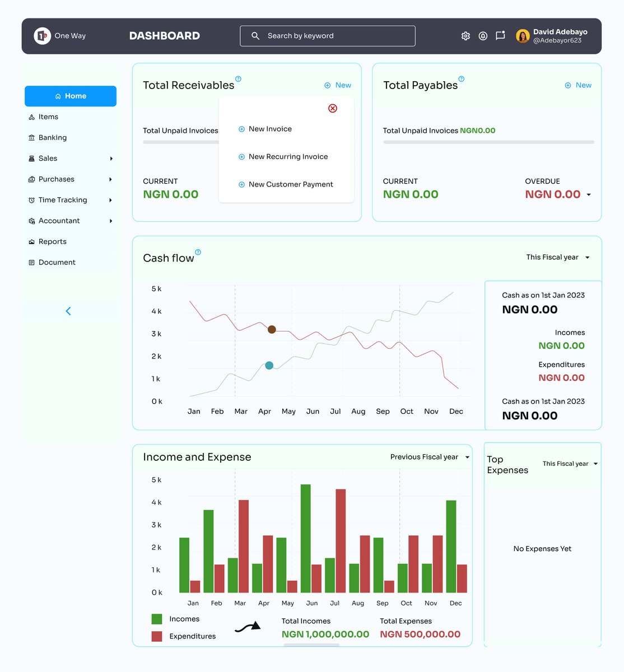Viewport: 624px width, 672px height.
Task: Select New Invoice
Action: click(x=265, y=129)
